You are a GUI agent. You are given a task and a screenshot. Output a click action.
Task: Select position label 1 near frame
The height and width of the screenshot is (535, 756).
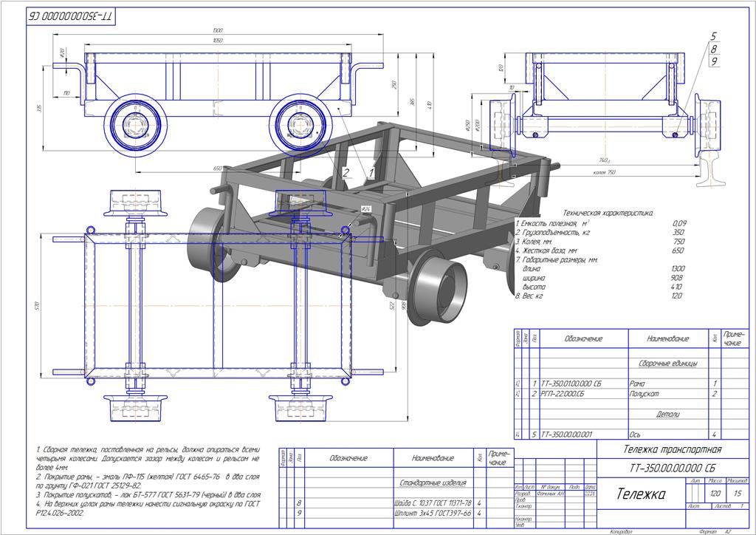pos(371,172)
